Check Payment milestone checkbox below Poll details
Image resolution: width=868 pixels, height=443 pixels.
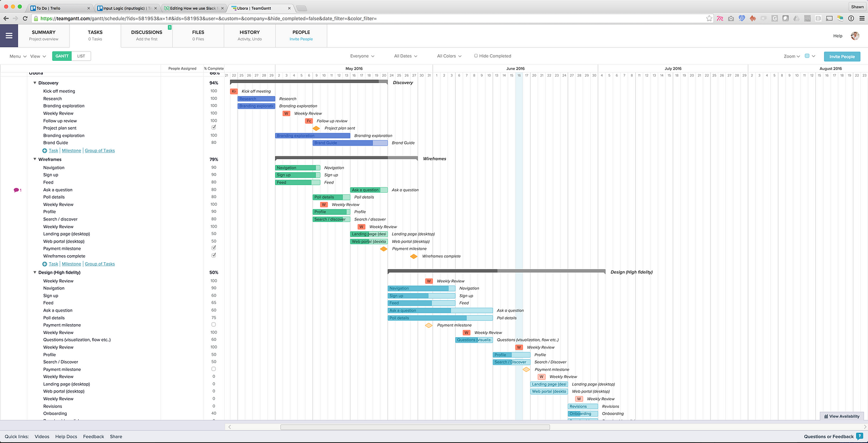click(214, 325)
